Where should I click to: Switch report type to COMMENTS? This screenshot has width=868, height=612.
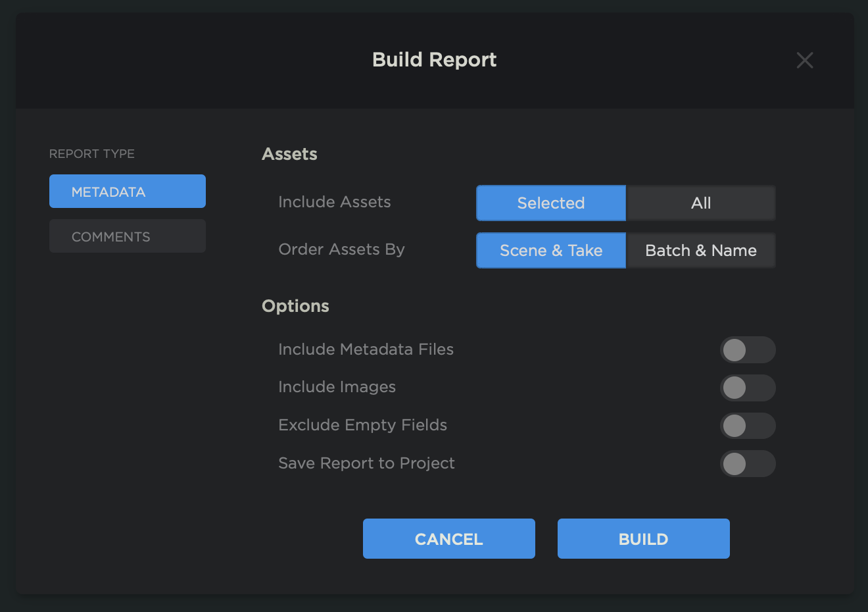(127, 236)
